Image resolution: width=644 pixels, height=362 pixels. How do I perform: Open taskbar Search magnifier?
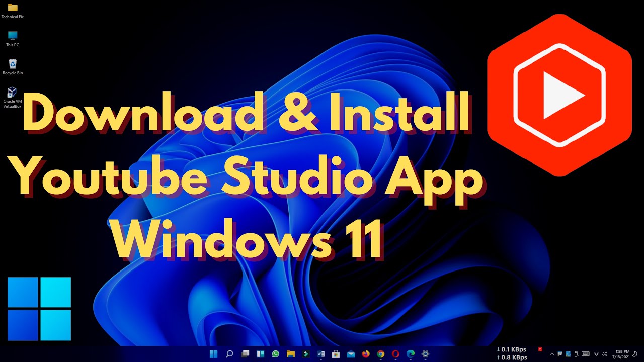(x=229, y=354)
